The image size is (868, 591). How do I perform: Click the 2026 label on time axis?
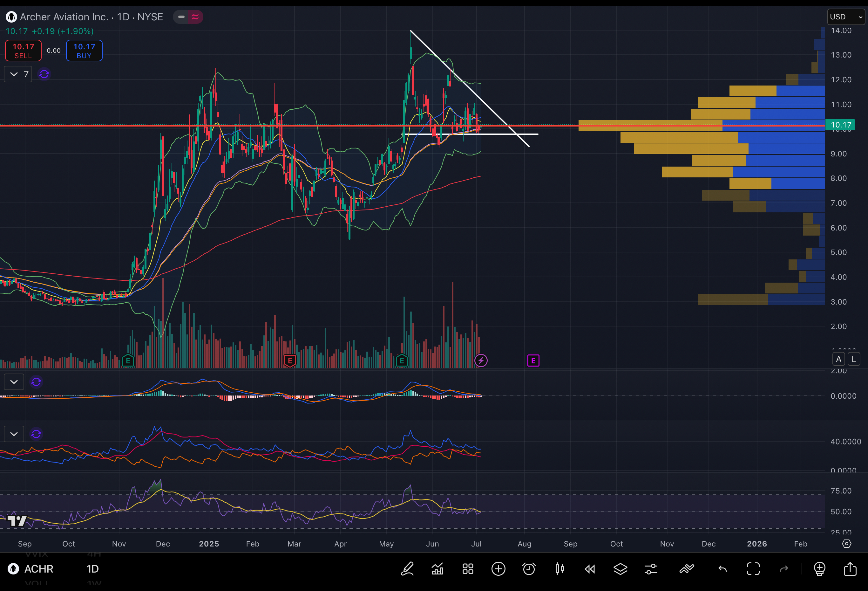point(757,544)
